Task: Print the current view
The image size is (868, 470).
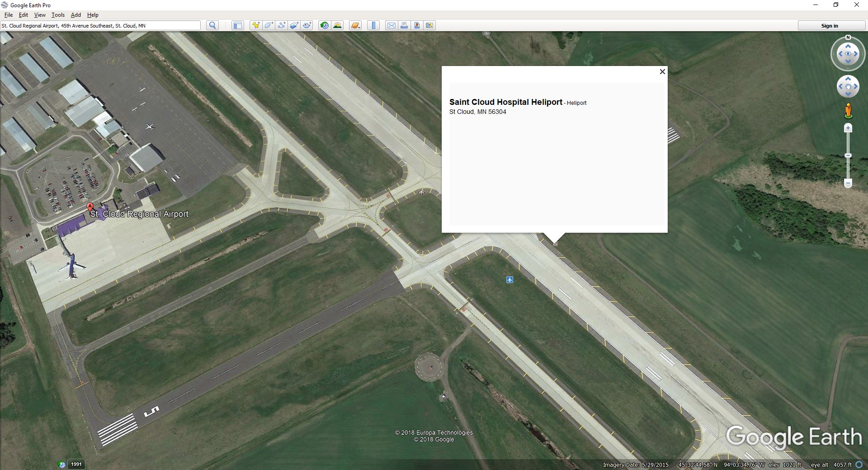Action: (404, 25)
